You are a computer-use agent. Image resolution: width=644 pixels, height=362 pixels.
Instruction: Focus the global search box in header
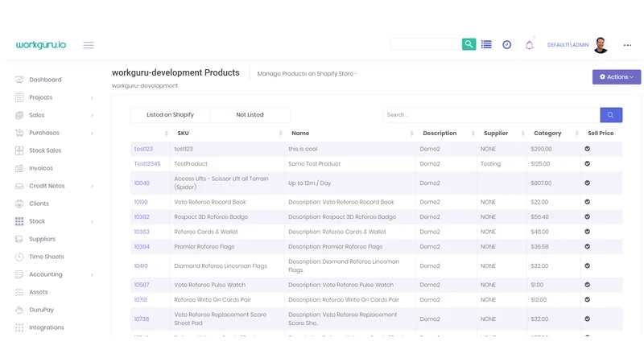tap(427, 44)
